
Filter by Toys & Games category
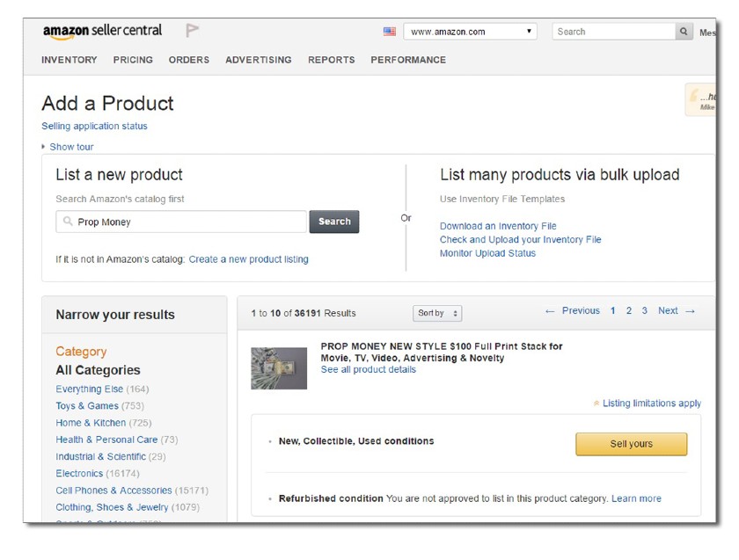(87, 405)
